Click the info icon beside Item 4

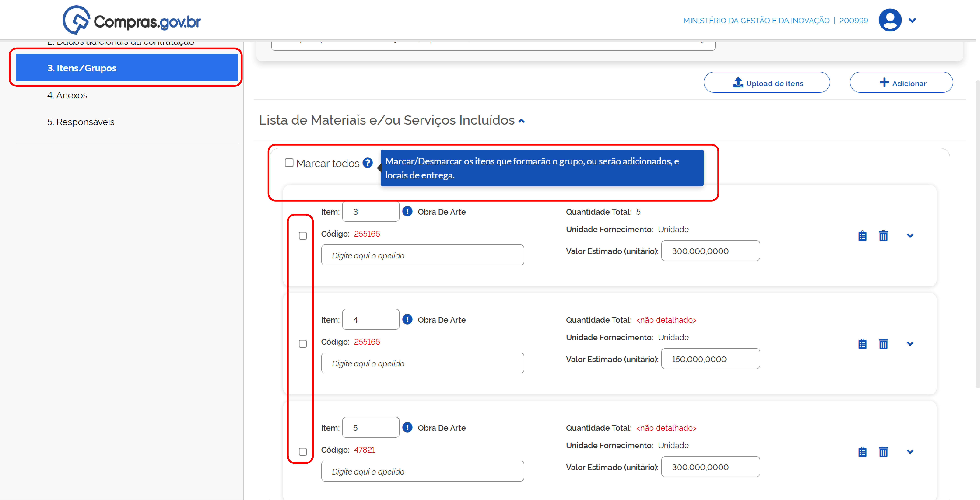click(407, 319)
